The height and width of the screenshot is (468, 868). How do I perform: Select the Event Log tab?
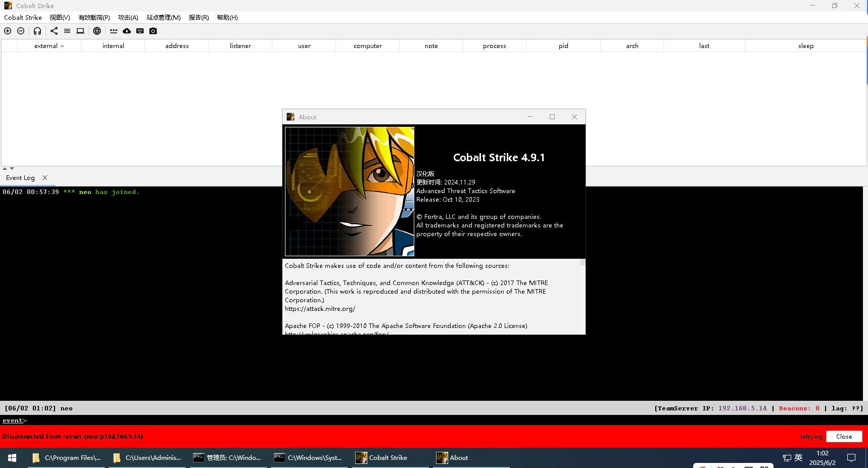20,178
